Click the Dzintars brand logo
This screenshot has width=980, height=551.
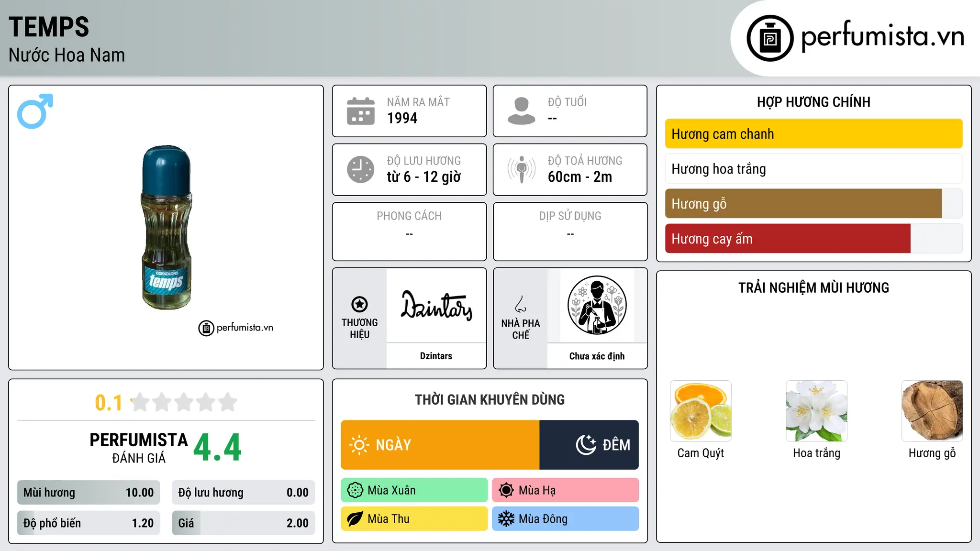pos(436,305)
